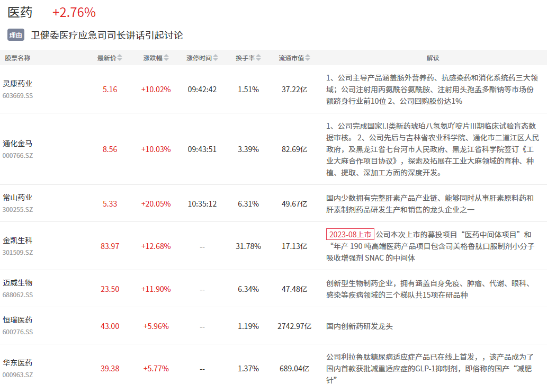This screenshot has width=547, height=392.
Task: Click the 2023-08上市 tag
Action: tap(350, 234)
